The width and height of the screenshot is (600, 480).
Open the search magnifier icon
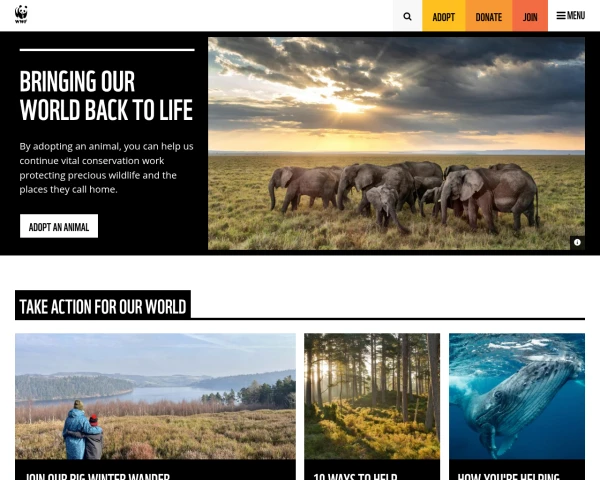point(407,16)
